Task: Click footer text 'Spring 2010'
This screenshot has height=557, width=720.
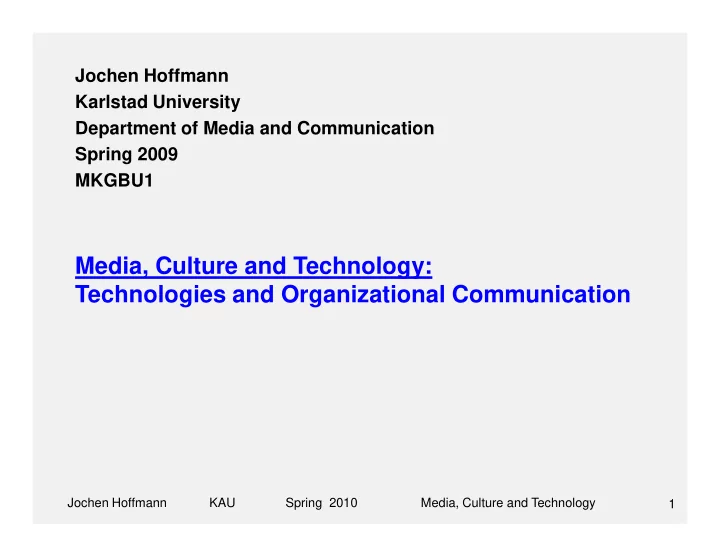Action: 321,503
